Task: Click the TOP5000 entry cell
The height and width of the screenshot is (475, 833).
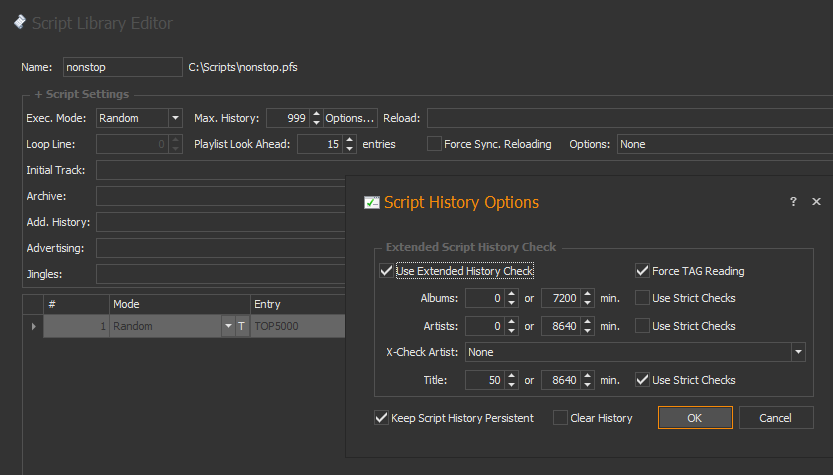Action: [298, 326]
